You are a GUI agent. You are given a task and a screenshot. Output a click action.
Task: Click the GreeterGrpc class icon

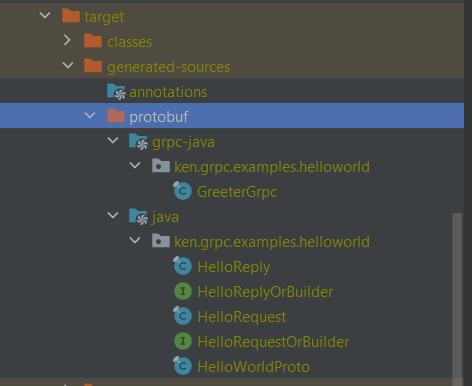click(182, 191)
